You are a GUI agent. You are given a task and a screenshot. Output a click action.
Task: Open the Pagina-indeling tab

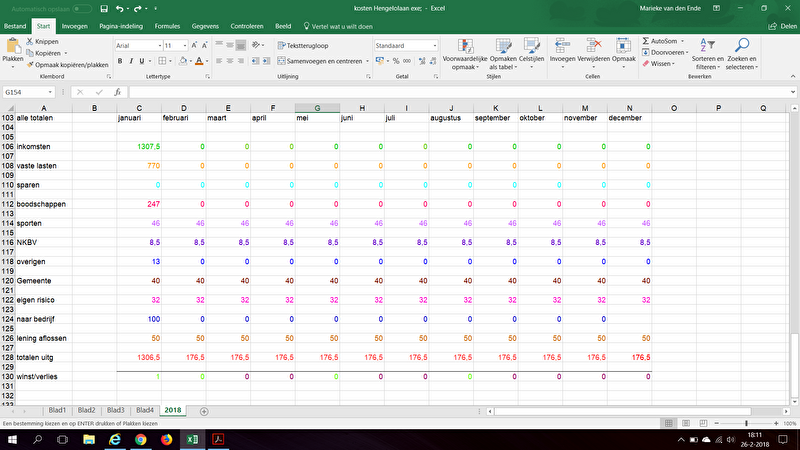tap(121, 26)
